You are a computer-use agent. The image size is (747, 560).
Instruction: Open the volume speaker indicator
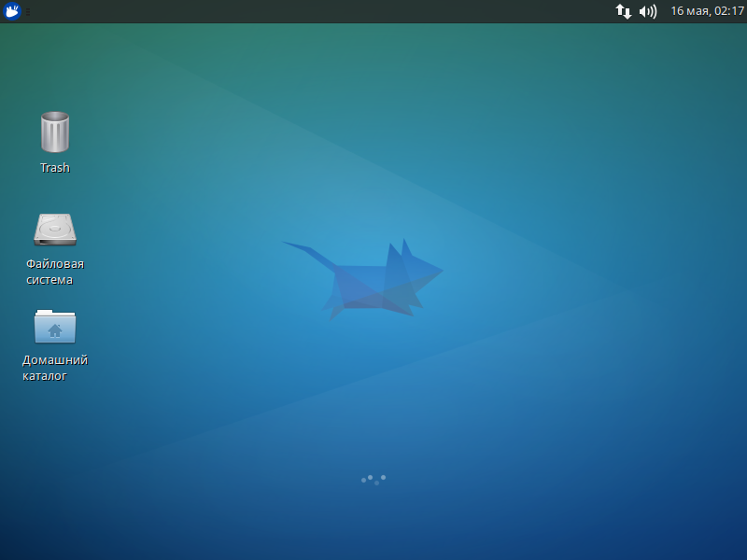[648, 11]
